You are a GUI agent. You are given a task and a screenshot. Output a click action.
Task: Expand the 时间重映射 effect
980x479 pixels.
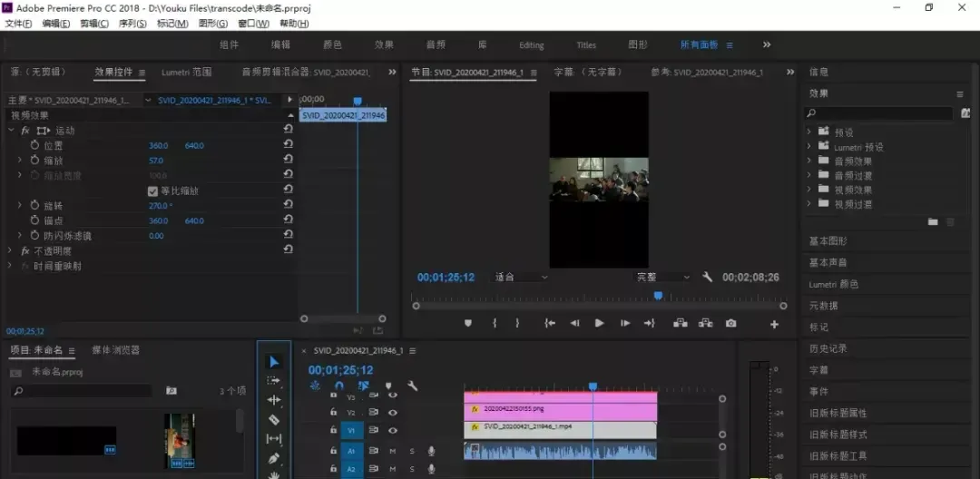click(x=11, y=266)
